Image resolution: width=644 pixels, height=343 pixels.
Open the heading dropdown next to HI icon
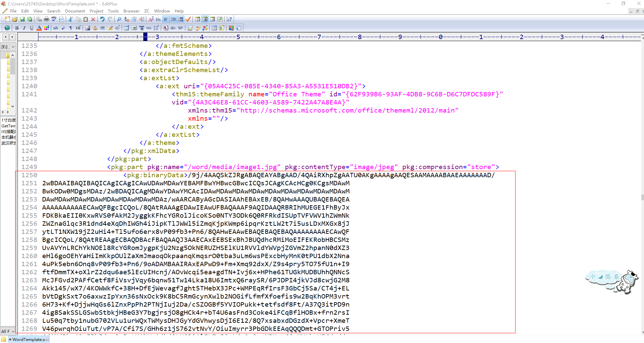[80, 26]
